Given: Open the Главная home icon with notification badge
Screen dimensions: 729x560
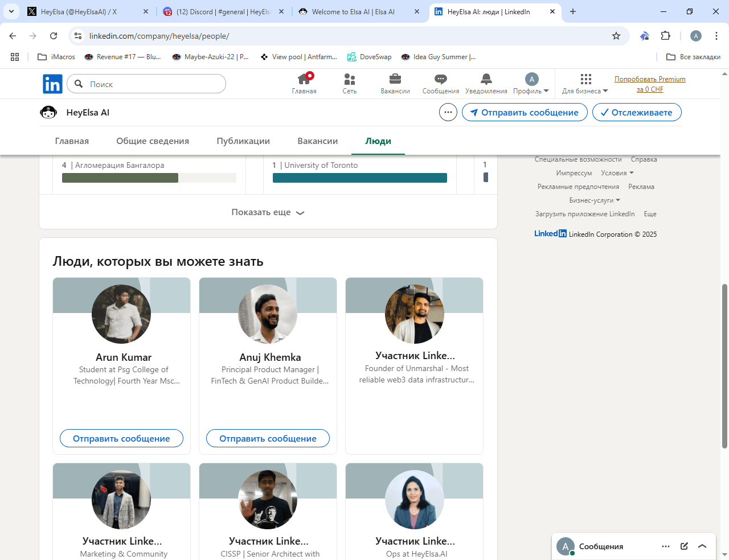Looking at the screenshot, I should [304, 84].
